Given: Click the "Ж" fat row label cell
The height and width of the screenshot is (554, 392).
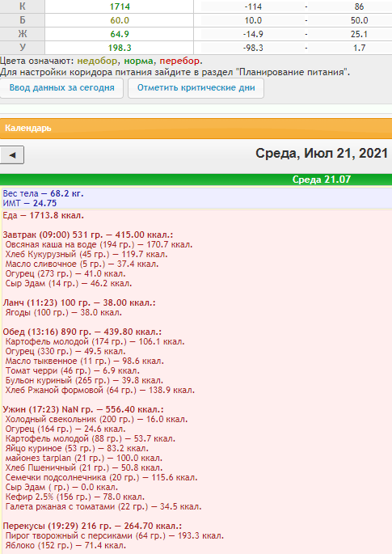Looking at the screenshot, I should (23, 34).
